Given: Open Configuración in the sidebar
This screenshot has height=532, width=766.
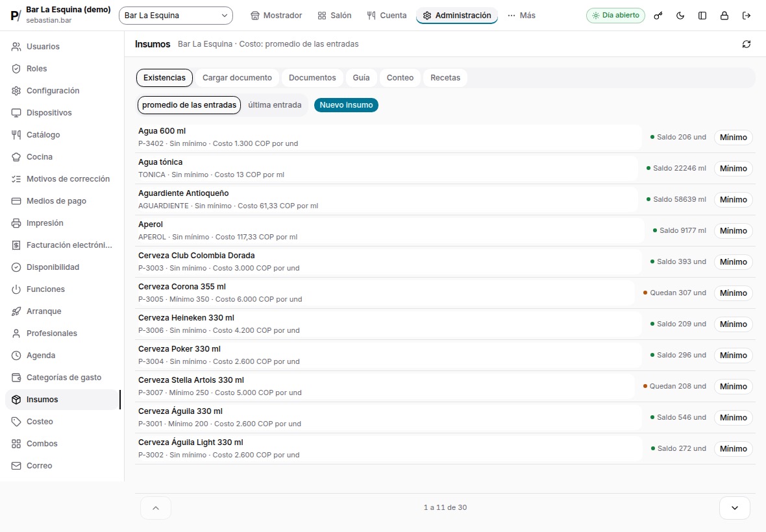Looking at the screenshot, I should [x=62, y=90].
